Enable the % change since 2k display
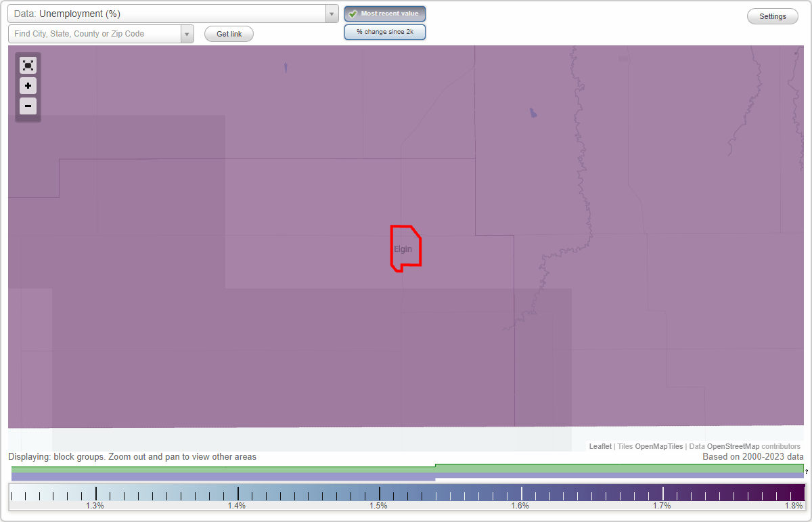Image resolution: width=812 pixels, height=522 pixels. coord(385,31)
